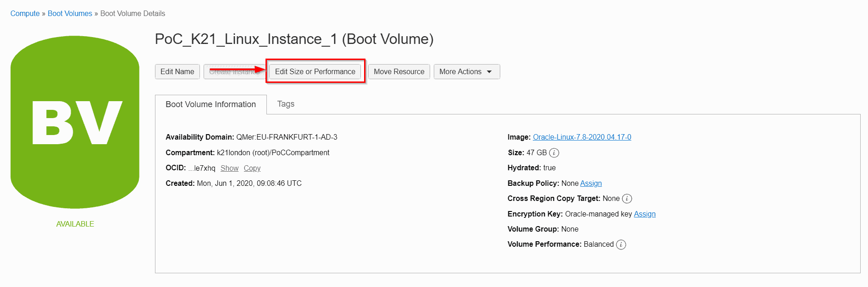Image resolution: width=868 pixels, height=287 pixels.
Task: Click the Edit Size or Performance button
Action: 315,71
